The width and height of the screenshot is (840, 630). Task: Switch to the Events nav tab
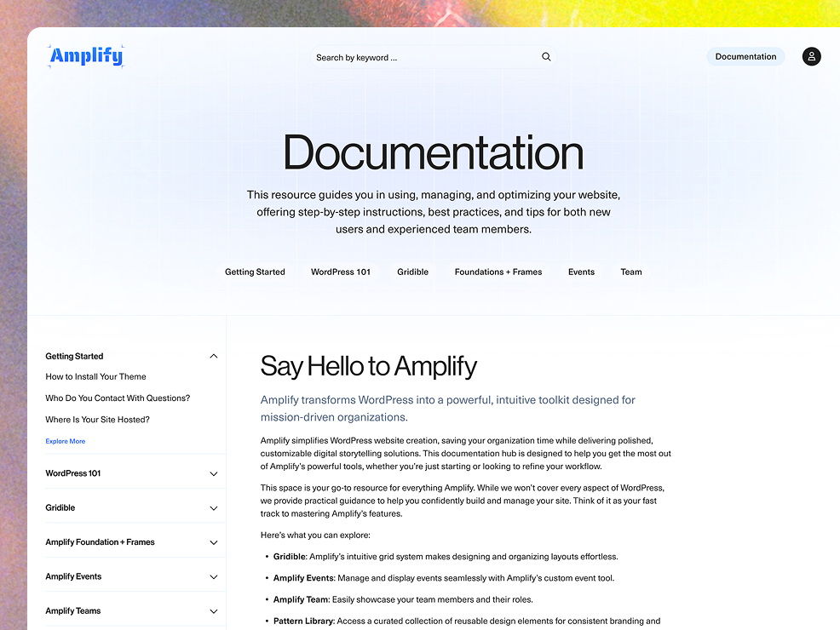click(581, 272)
